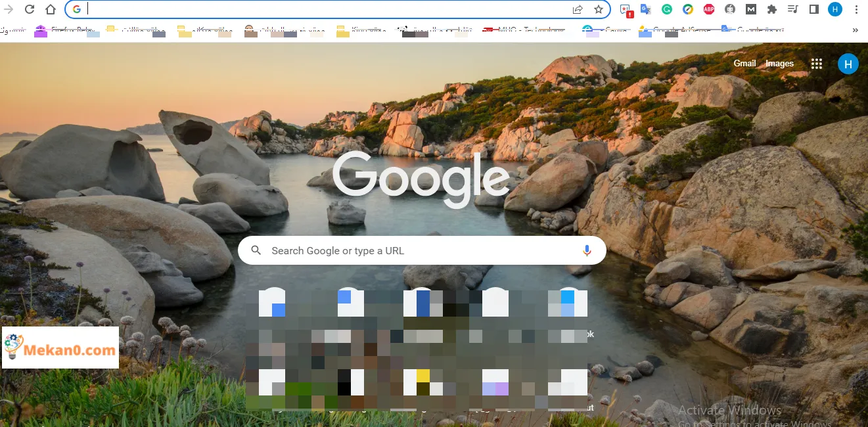Go to the browser home page
The image size is (868, 427).
coord(51,9)
